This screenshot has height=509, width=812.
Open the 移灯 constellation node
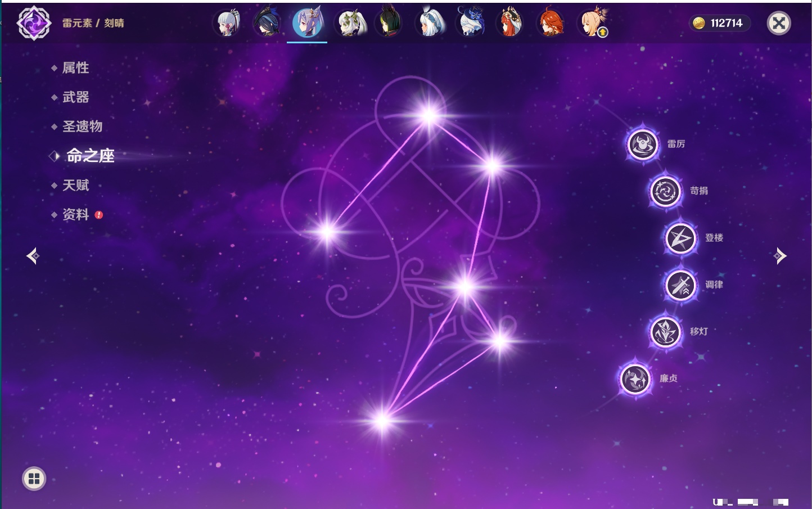665,332
